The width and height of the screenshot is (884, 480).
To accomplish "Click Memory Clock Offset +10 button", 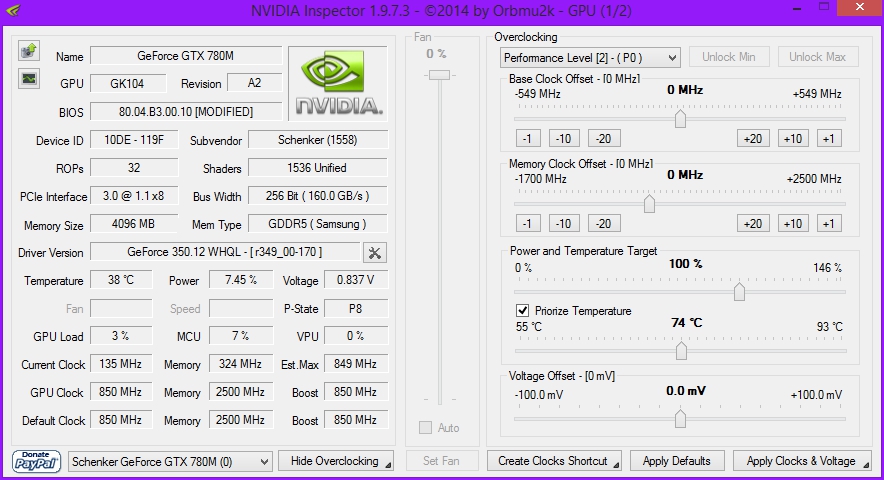I will pyautogui.click(x=793, y=224).
